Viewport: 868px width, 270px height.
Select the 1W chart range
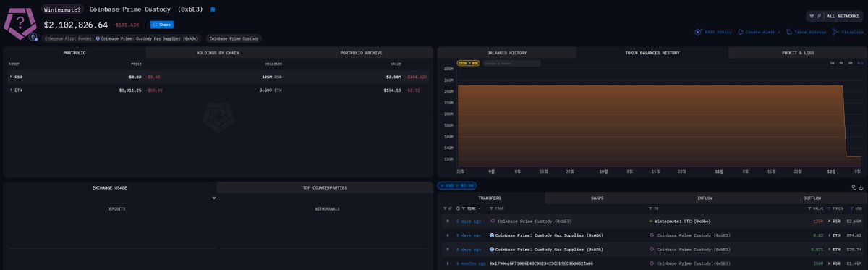point(832,63)
